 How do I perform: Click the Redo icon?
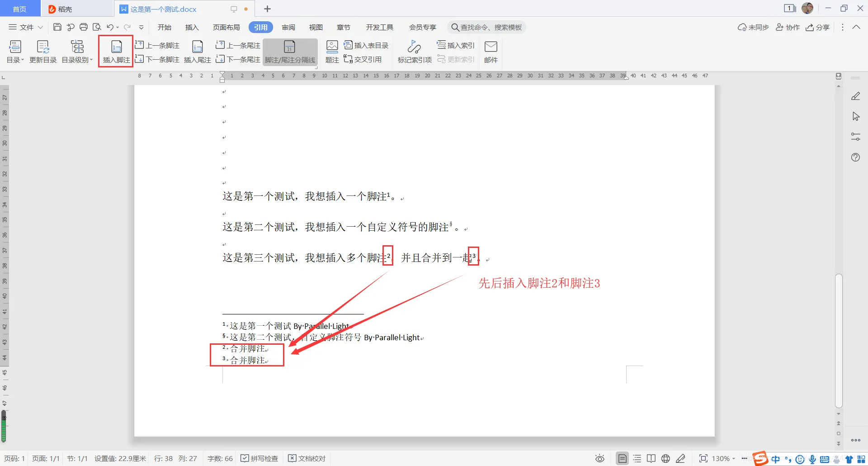[127, 27]
